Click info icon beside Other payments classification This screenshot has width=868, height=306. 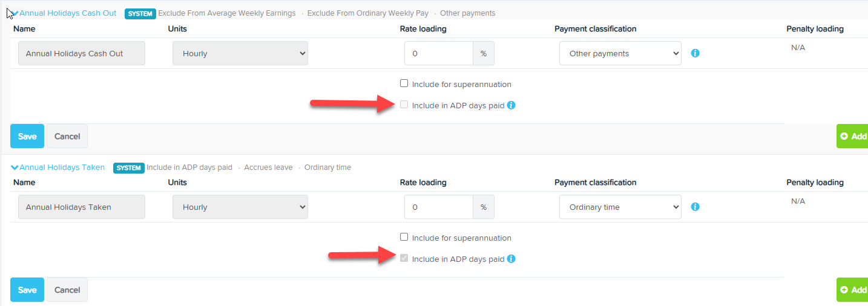(x=695, y=53)
